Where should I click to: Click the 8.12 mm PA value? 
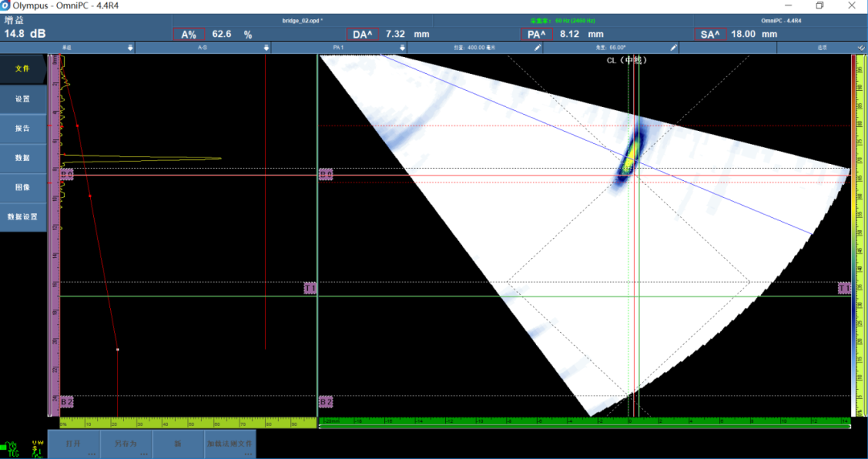pos(582,35)
